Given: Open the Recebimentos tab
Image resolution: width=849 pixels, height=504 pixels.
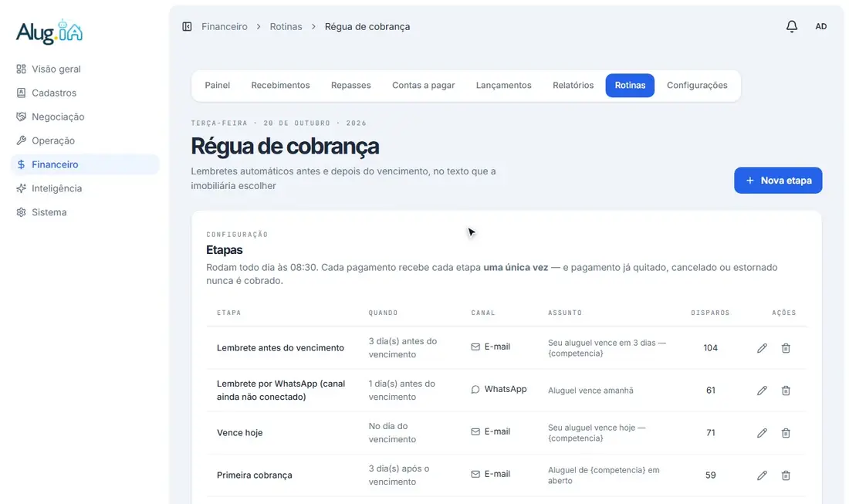Looking at the screenshot, I should tap(280, 85).
